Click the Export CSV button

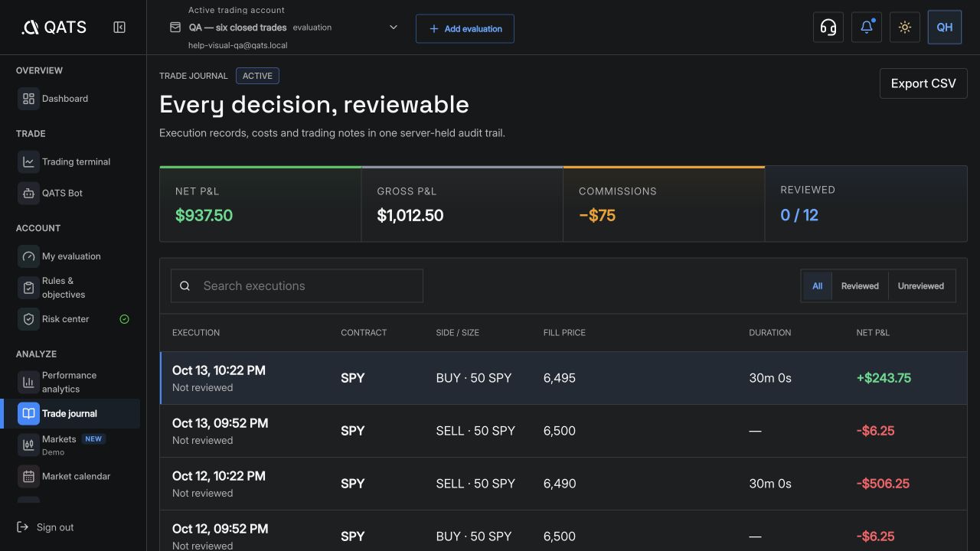923,83
